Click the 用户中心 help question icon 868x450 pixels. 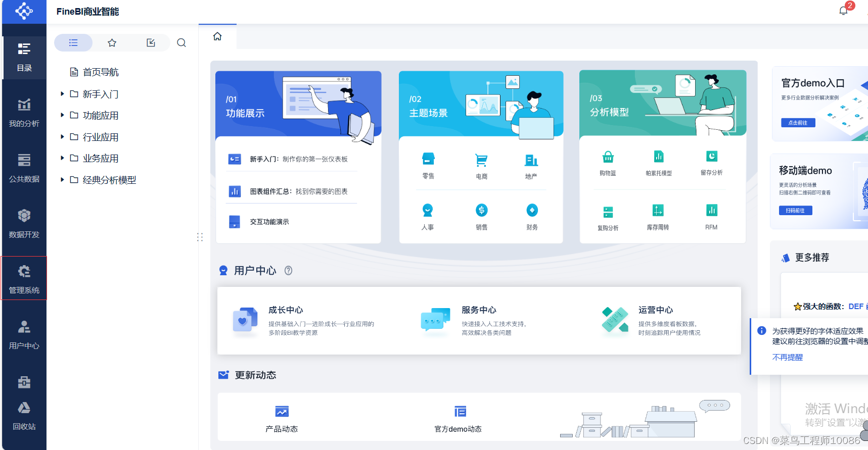click(x=288, y=271)
